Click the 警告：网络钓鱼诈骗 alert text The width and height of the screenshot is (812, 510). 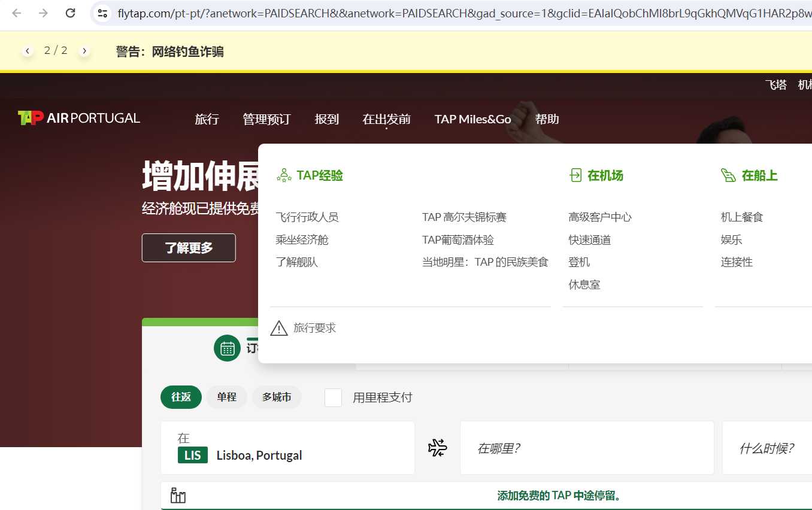coord(169,51)
